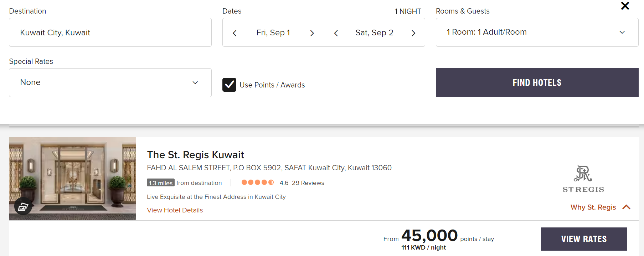The width and height of the screenshot is (644, 256).
Task: Open the 29 Reviews link
Action: [308, 183]
